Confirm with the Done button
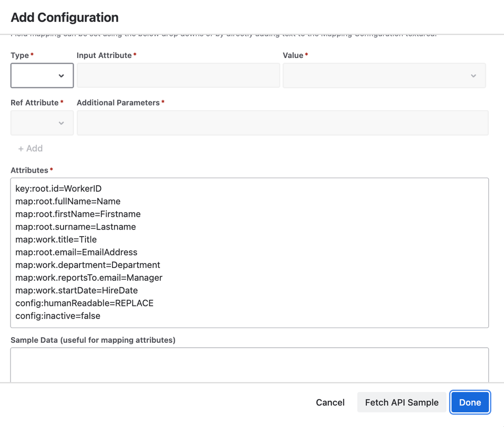The image size is (504, 427). 470,402
